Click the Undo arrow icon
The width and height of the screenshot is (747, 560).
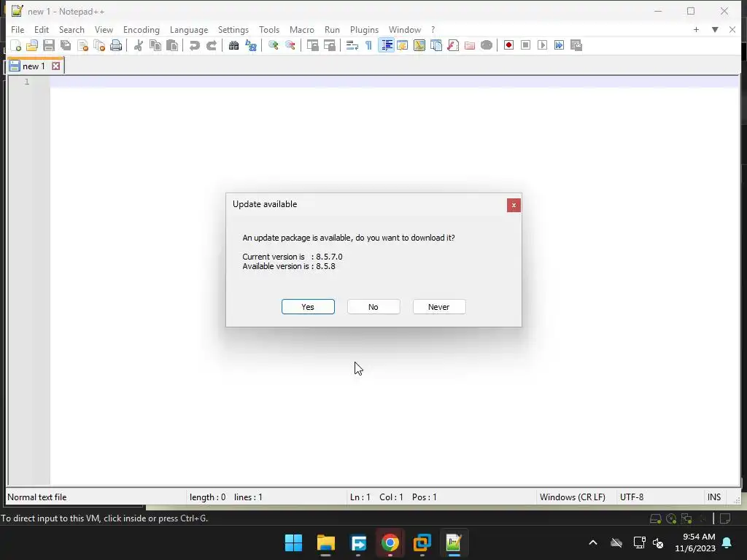pyautogui.click(x=194, y=45)
